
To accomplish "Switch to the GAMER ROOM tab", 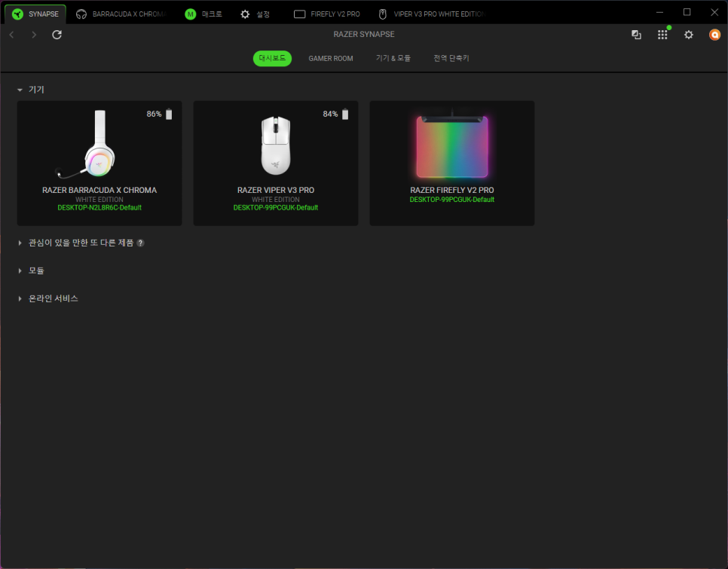I will point(330,59).
